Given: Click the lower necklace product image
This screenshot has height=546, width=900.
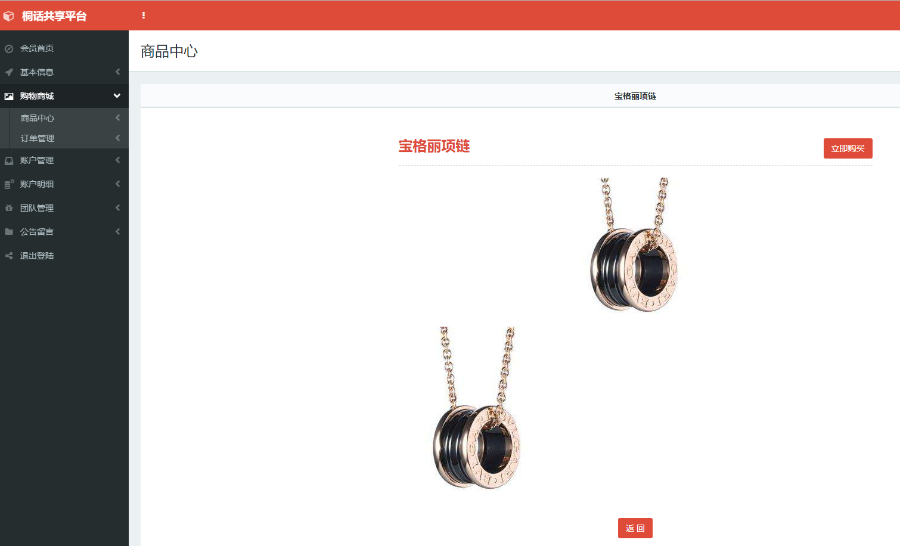Looking at the screenshot, I should coord(477,408).
